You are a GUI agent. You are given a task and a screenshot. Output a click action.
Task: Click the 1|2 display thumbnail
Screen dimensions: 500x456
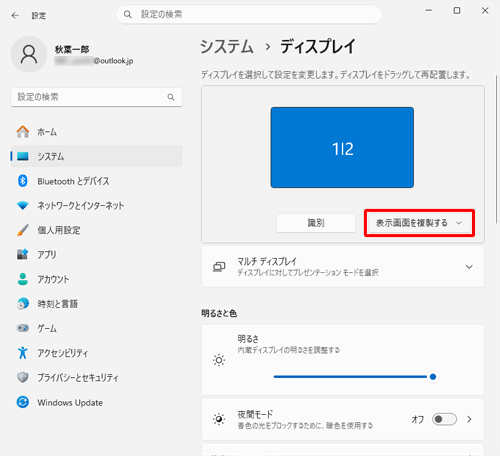pyautogui.click(x=342, y=147)
